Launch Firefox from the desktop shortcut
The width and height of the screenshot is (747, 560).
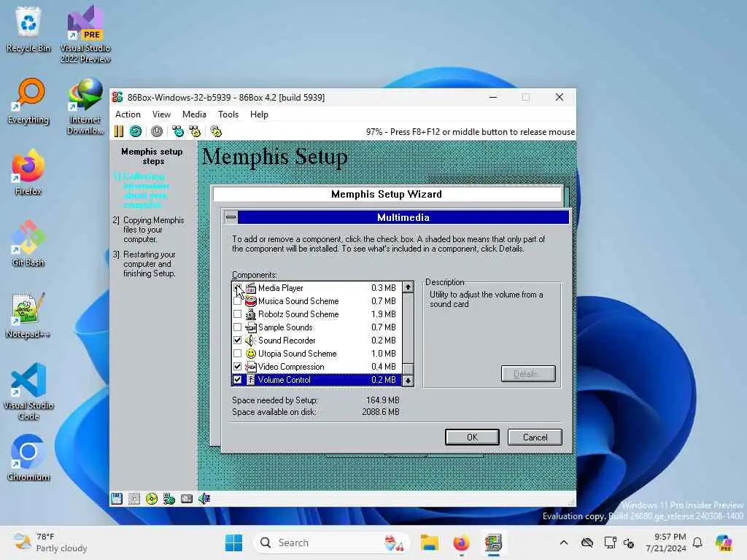click(x=28, y=172)
